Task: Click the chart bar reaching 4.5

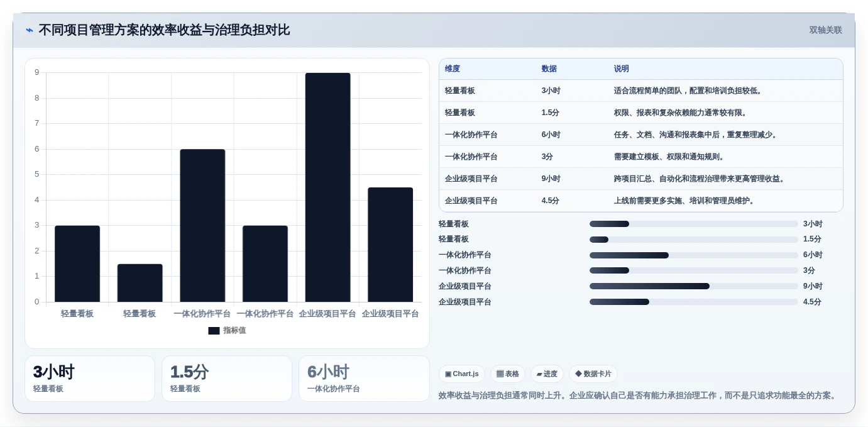Action: [x=390, y=245]
